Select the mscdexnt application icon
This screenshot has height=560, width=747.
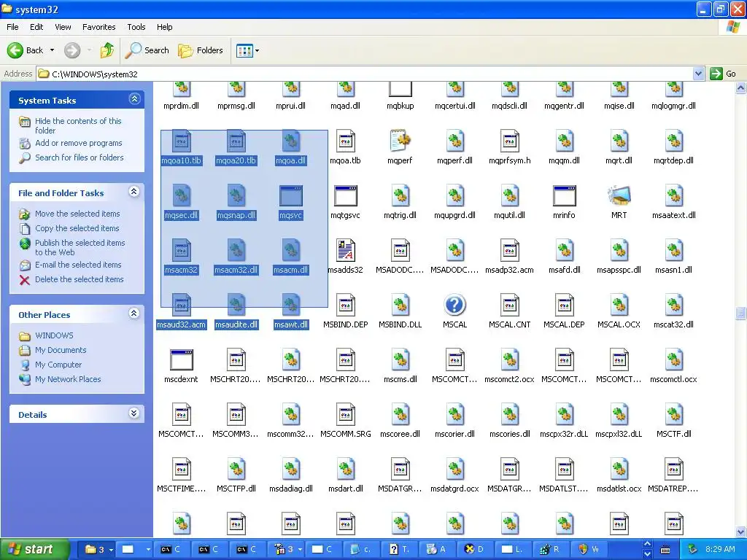pos(181,360)
